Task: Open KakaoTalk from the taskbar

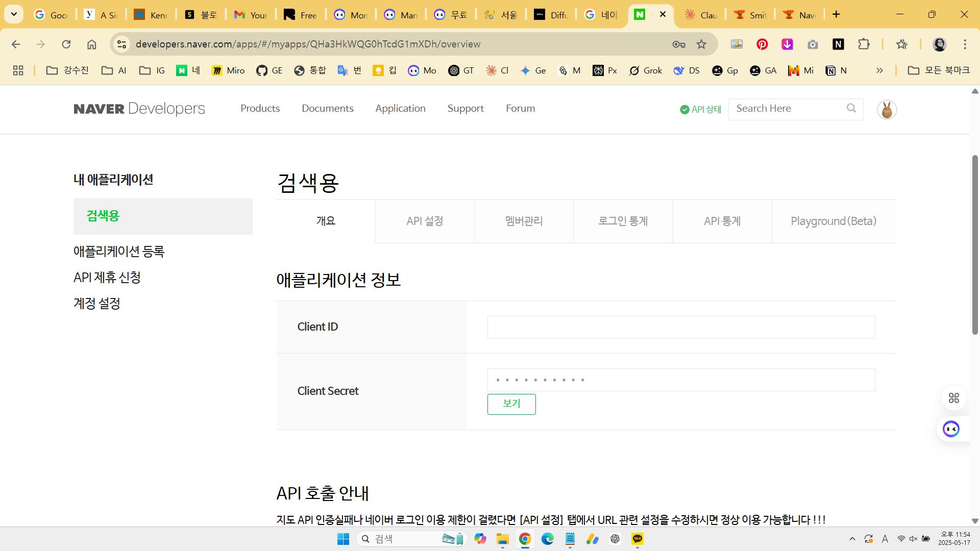Action: tap(637, 539)
